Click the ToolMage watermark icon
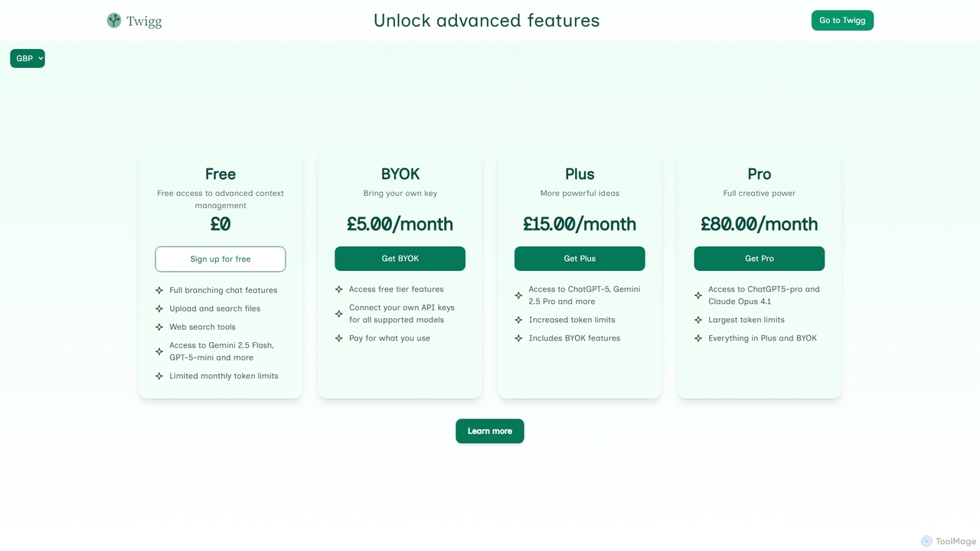 coord(926,541)
